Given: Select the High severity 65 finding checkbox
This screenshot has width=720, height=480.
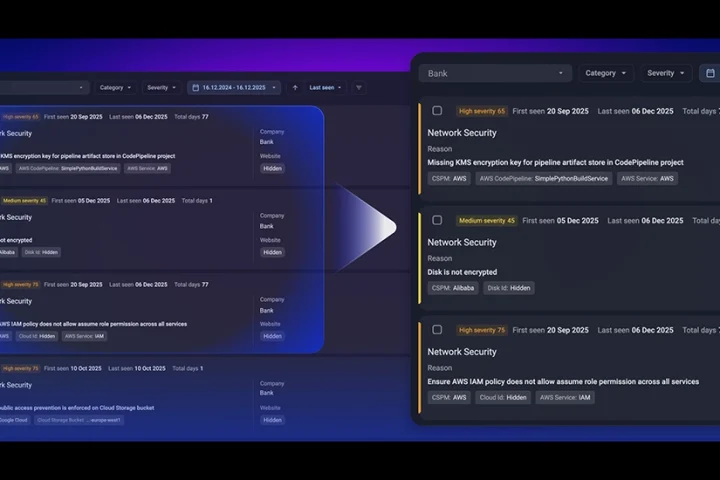Looking at the screenshot, I should (x=437, y=111).
